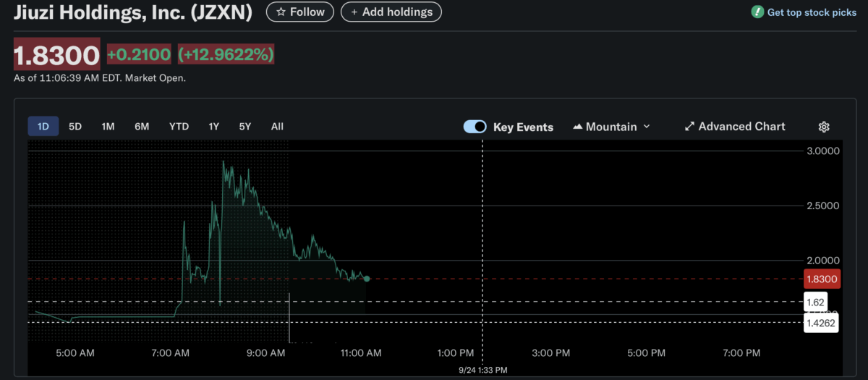Select the 1D time range tab
Image resolution: width=868 pixels, height=380 pixels.
coord(43,126)
